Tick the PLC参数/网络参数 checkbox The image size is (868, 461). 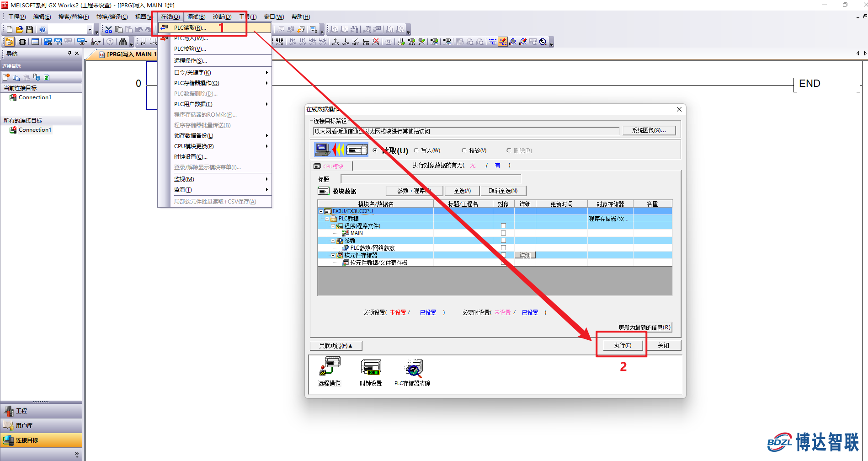503,248
